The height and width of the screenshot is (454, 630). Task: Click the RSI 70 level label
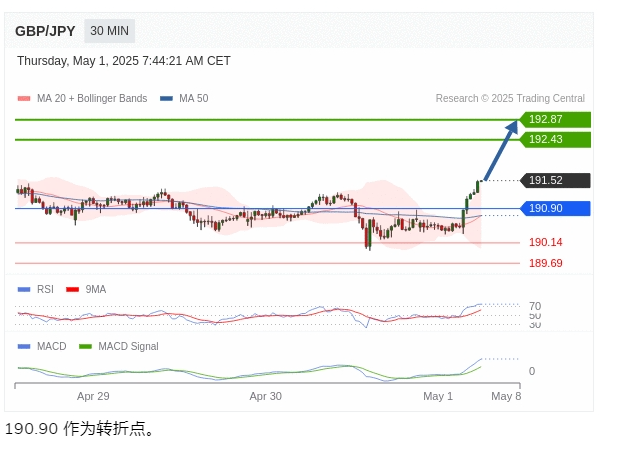point(535,306)
